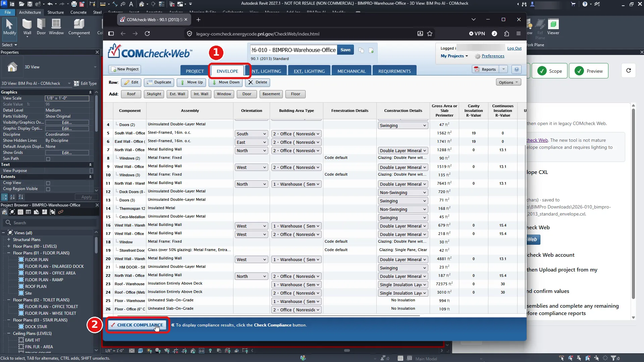Open the Options dropdown button
644x362 pixels.
[508, 82]
